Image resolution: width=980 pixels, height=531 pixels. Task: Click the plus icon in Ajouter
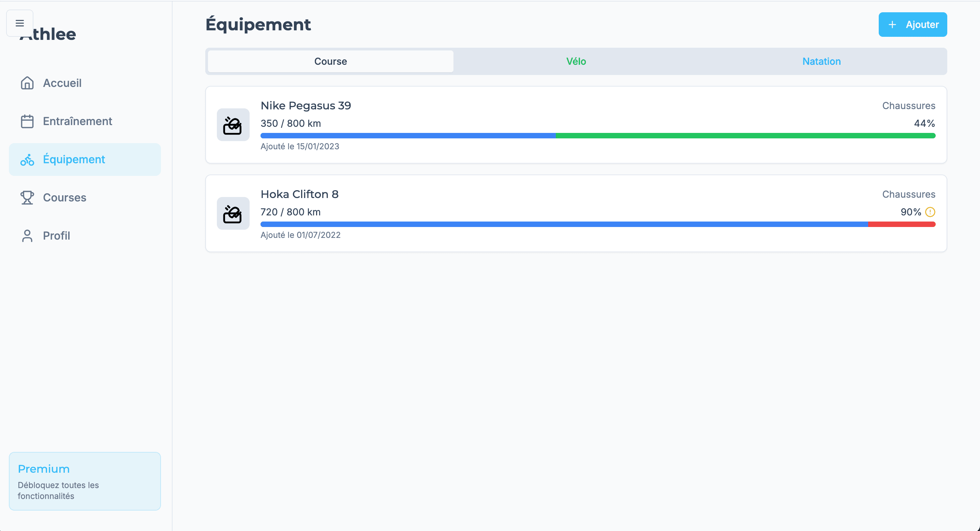(892, 25)
